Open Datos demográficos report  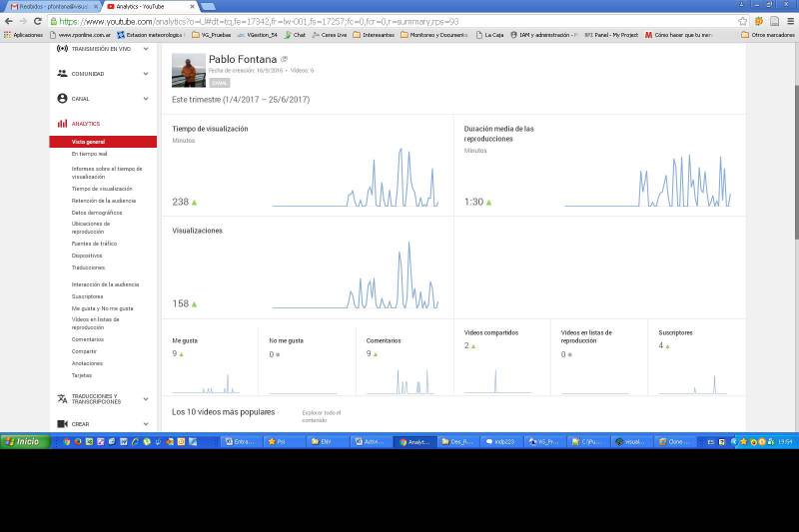point(97,213)
